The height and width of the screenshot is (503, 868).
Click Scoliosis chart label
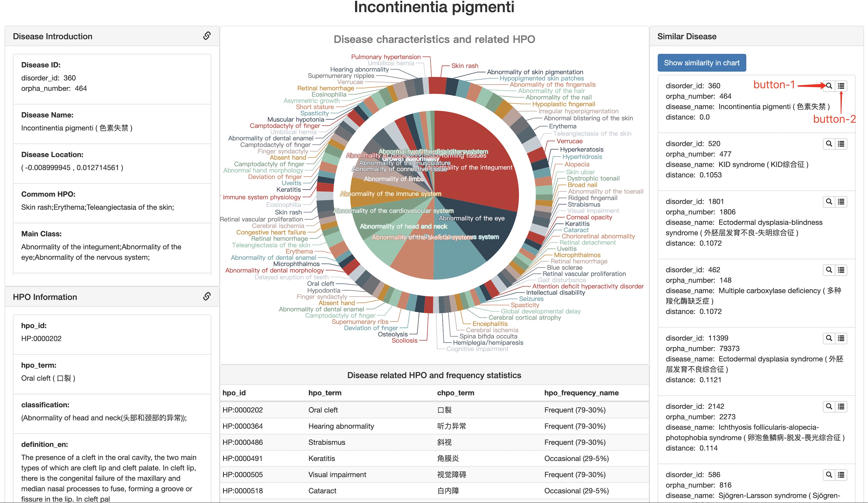tap(404, 340)
